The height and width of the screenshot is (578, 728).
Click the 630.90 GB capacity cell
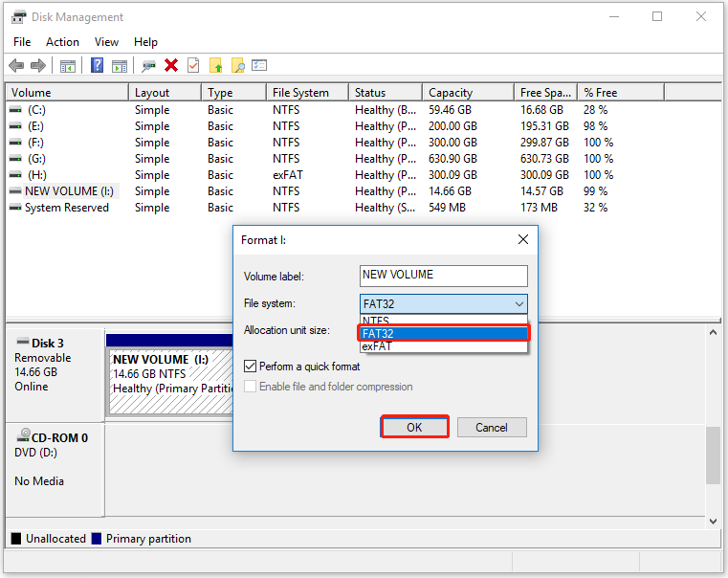click(452, 159)
